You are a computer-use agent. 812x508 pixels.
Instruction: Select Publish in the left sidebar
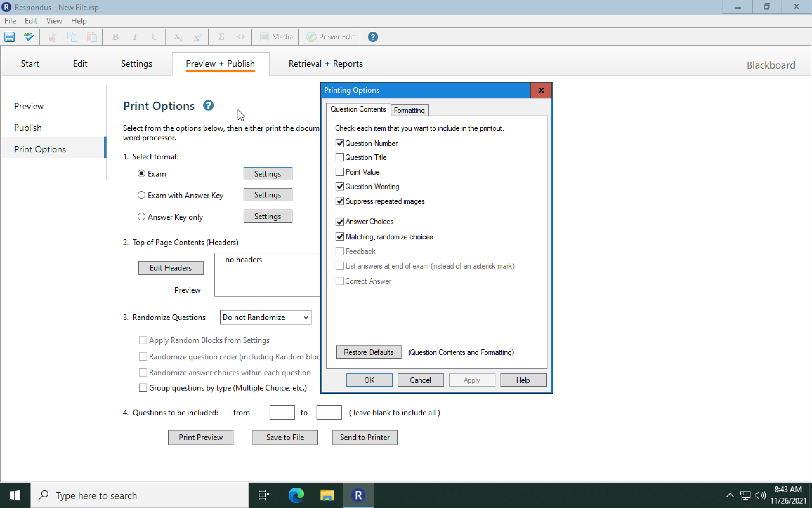28,128
